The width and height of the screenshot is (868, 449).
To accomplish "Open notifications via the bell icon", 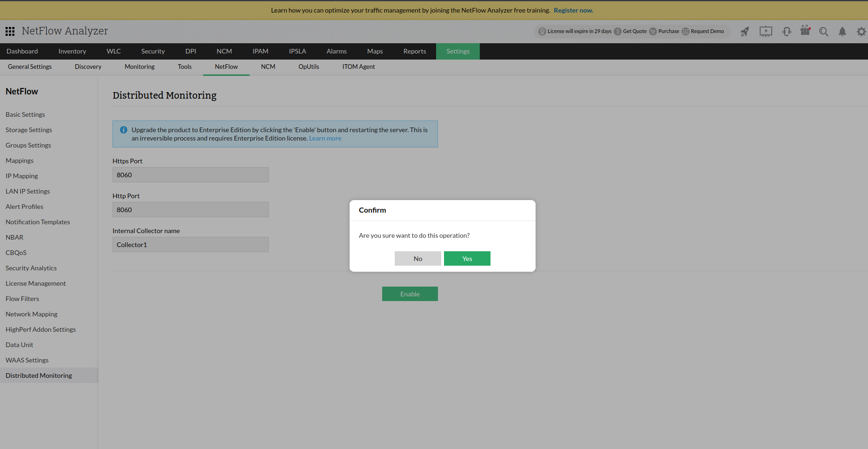I will pyautogui.click(x=842, y=32).
